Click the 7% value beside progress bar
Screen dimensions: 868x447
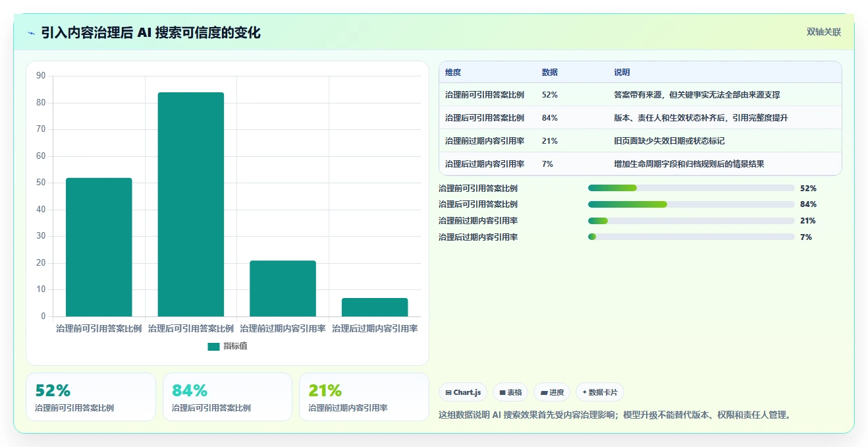pyautogui.click(x=806, y=237)
